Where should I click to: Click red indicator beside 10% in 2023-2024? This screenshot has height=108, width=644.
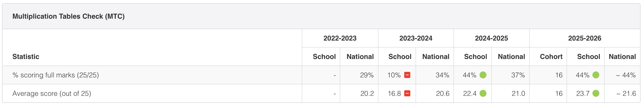click(x=407, y=75)
